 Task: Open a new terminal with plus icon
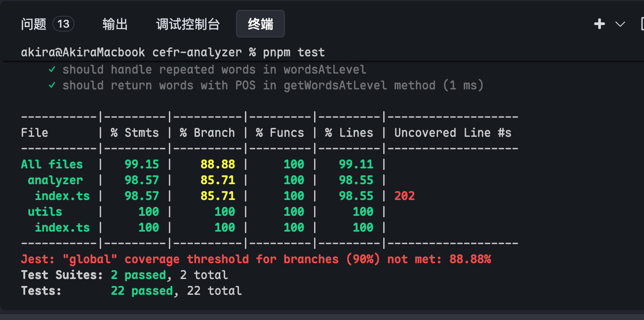[x=600, y=24]
